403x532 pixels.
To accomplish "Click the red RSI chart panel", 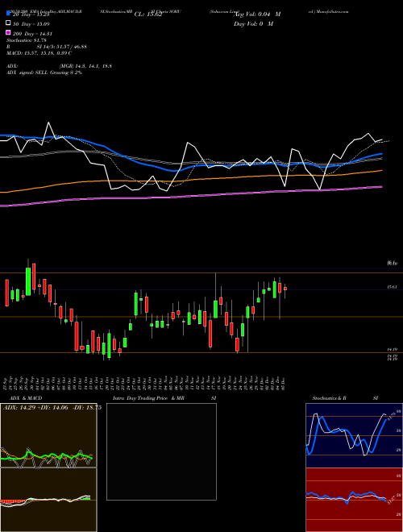I will [x=354, y=500].
